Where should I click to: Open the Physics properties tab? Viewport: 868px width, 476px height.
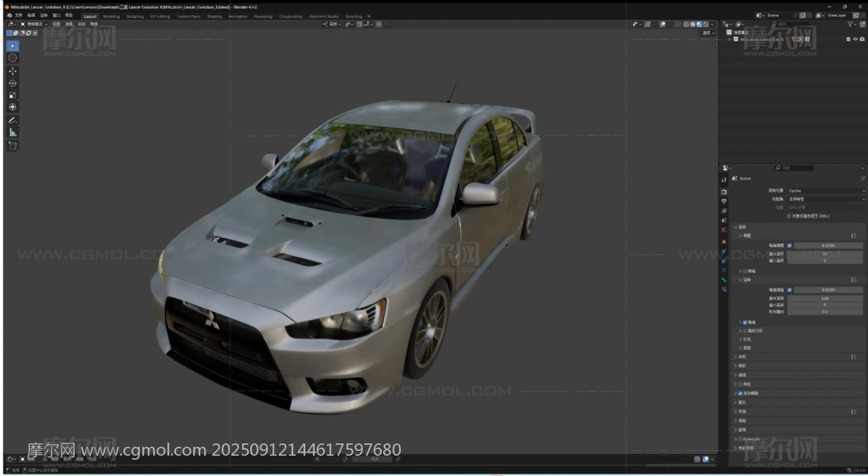pos(724,252)
